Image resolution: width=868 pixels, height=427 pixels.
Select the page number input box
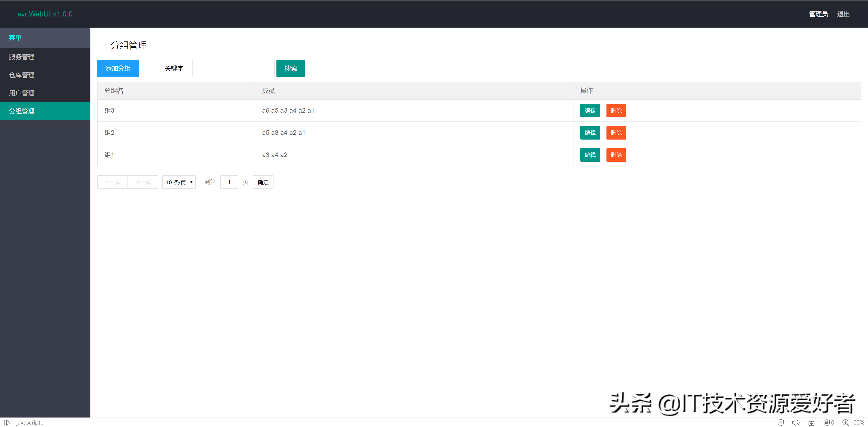pyautogui.click(x=229, y=182)
